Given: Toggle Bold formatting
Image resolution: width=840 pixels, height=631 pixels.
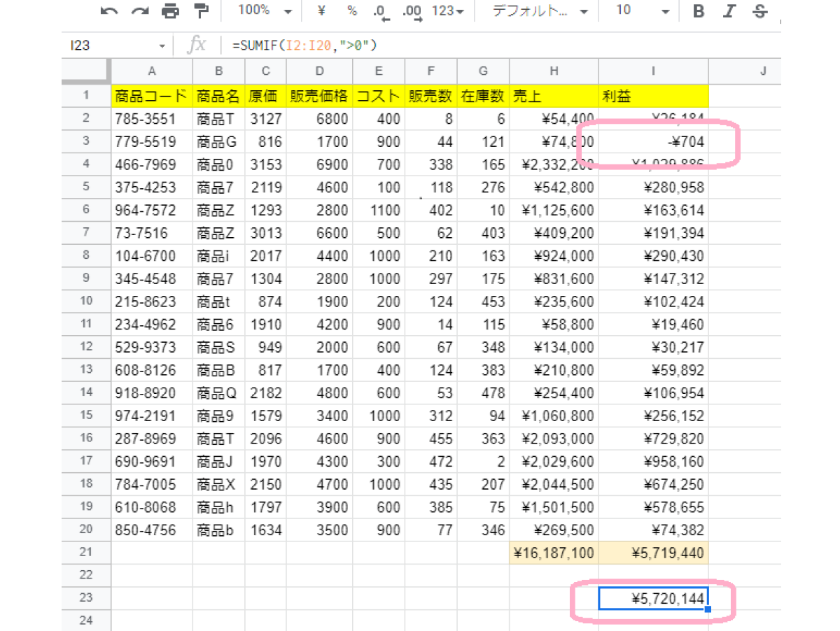Looking at the screenshot, I should 698,10.
